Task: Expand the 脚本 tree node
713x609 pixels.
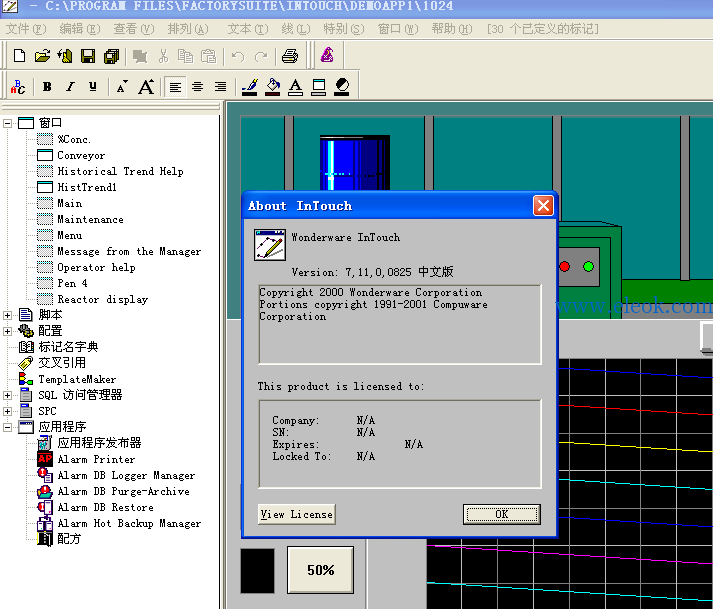Action: pos(7,315)
